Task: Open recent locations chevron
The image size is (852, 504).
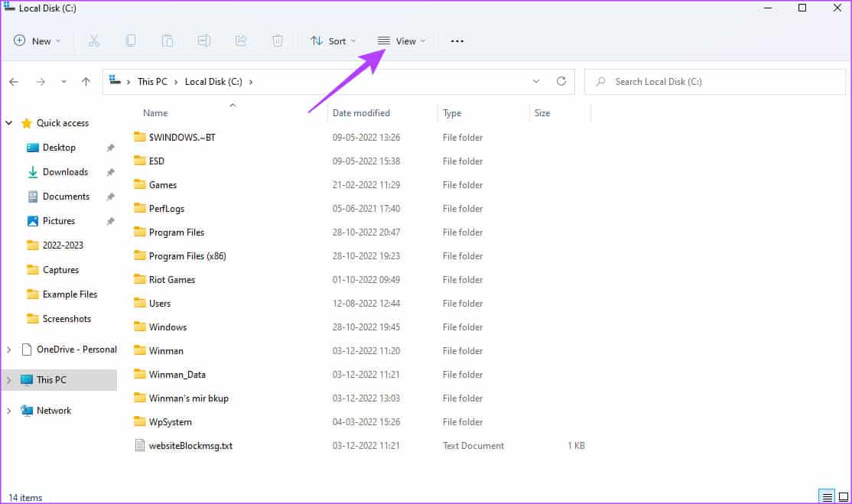Action: [x=63, y=82]
